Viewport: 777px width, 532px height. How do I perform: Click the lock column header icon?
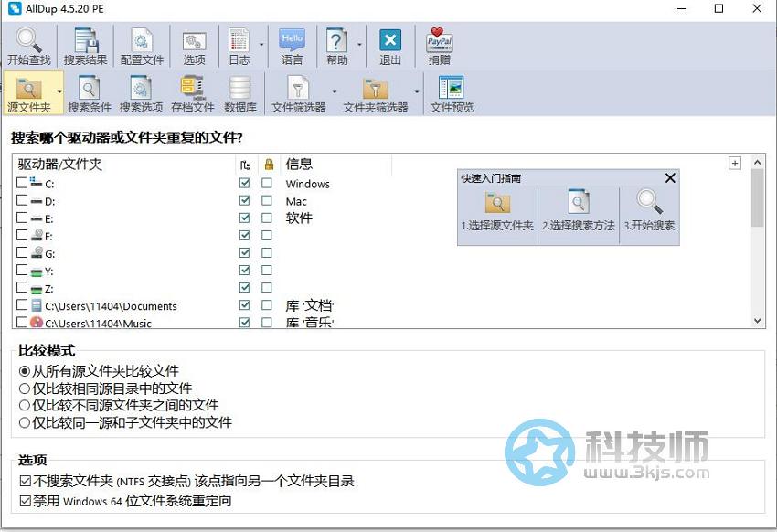(269, 164)
